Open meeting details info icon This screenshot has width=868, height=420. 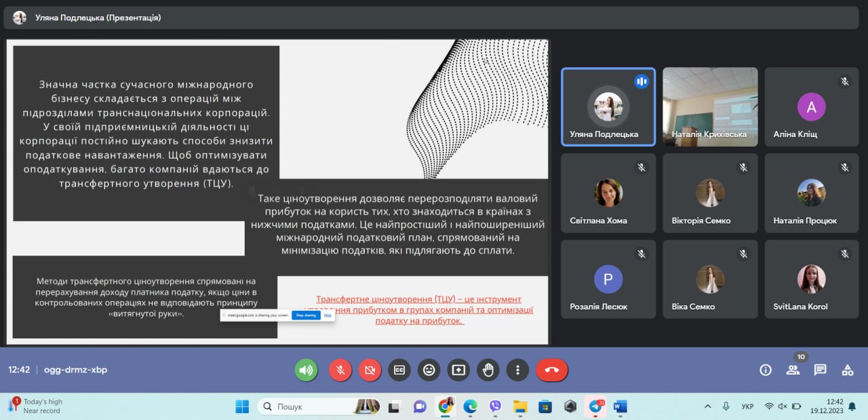[x=766, y=370]
